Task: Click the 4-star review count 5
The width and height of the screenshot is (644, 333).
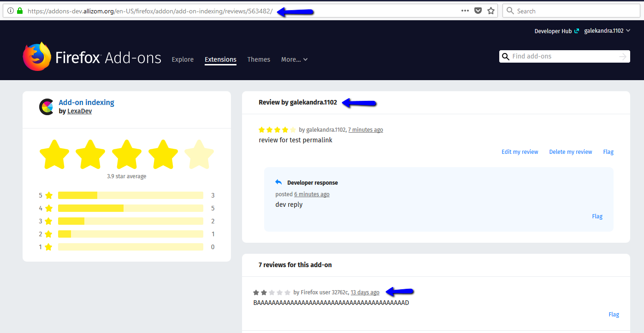Action: 213,208
